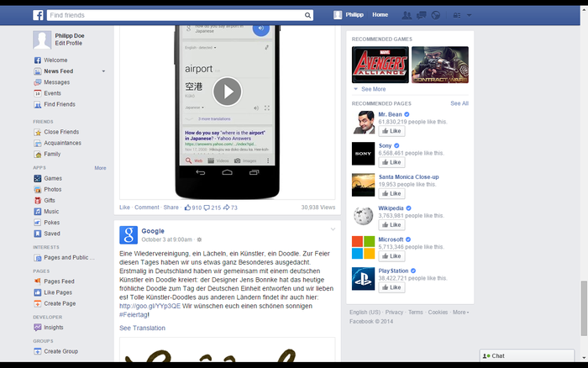Like the video post
This screenshot has width=588, height=368.
(x=124, y=208)
